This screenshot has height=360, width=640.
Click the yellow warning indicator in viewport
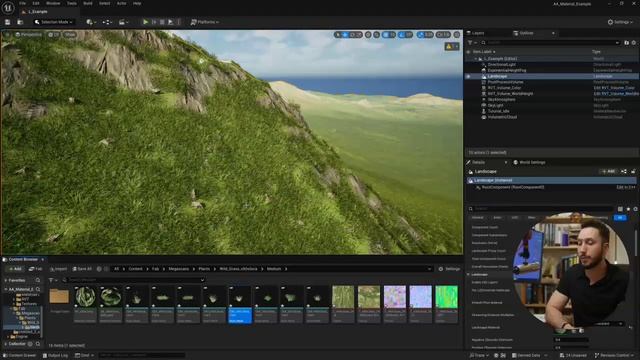click(452, 47)
